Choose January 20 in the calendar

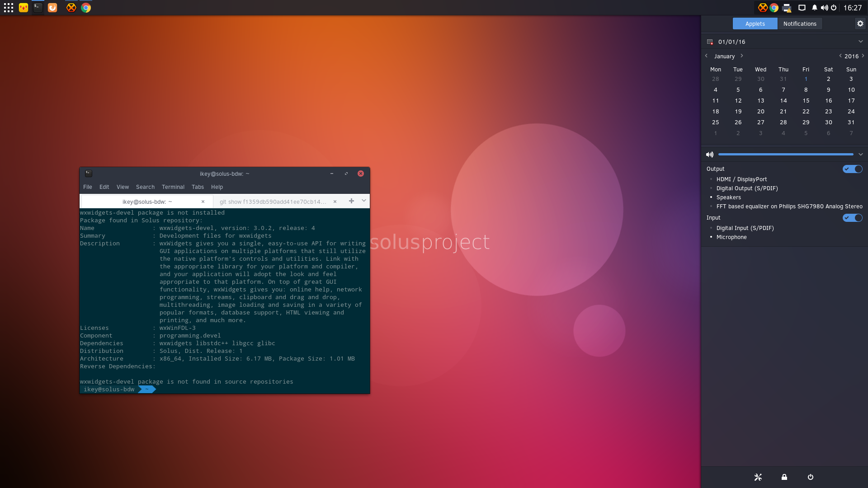760,112
